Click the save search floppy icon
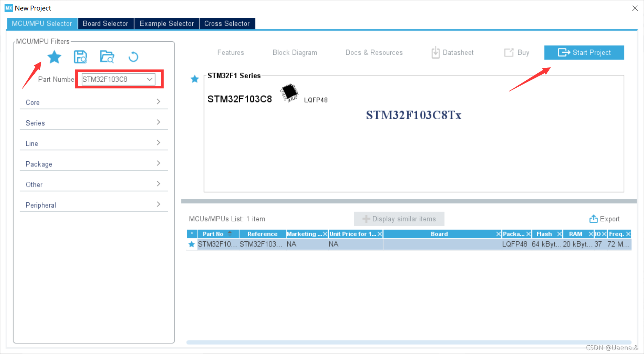 tap(81, 57)
